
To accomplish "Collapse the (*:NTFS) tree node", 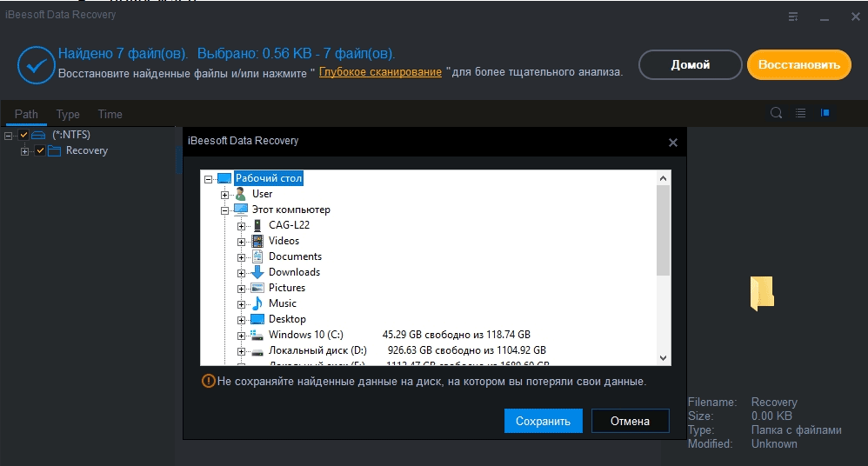I will click(9, 136).
